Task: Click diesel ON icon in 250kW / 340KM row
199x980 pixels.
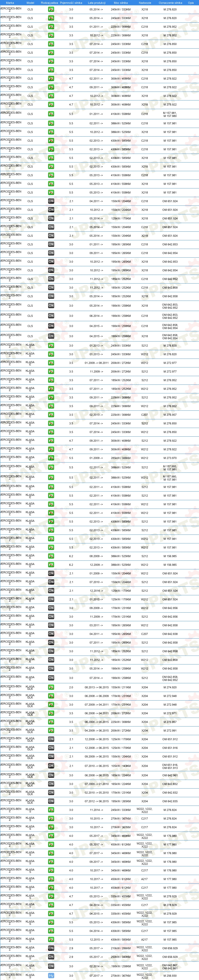Action: (x=51, y=957)
